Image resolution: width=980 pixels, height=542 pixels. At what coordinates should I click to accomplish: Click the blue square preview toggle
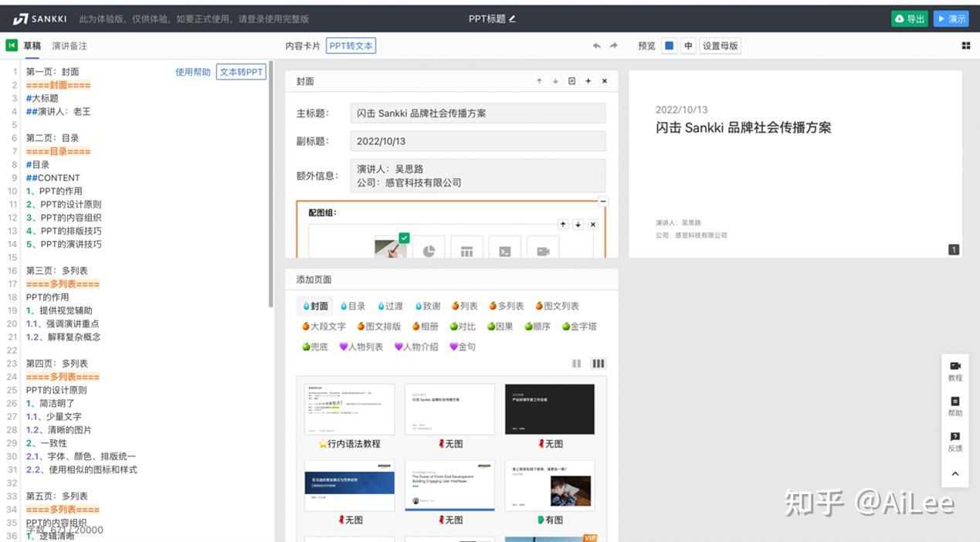670,46
